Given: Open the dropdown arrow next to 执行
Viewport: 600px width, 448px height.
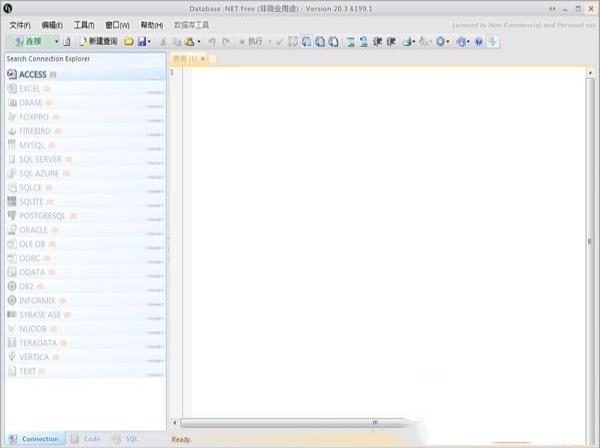Looking at the screenshot, I should [269, 41].
